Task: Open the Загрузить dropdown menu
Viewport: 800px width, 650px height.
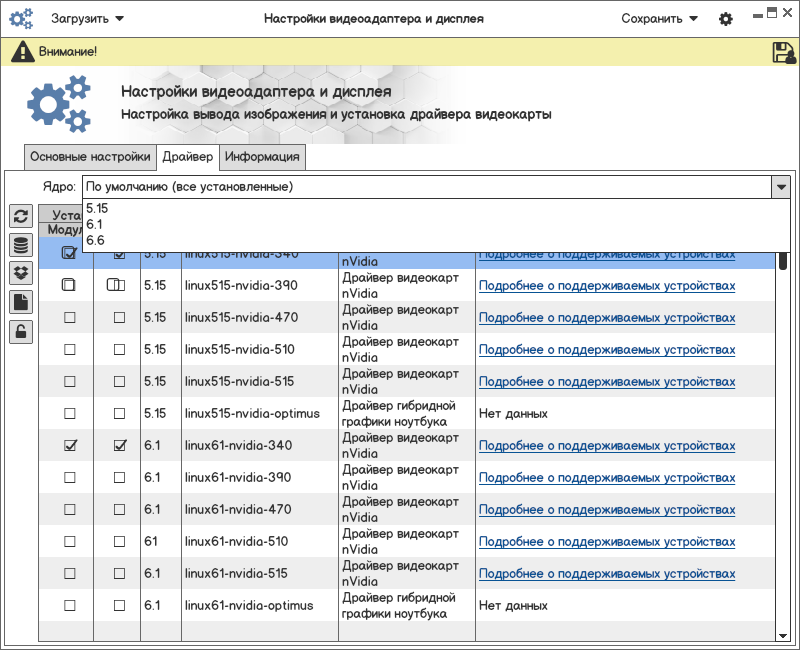Action: pos(87,19)
